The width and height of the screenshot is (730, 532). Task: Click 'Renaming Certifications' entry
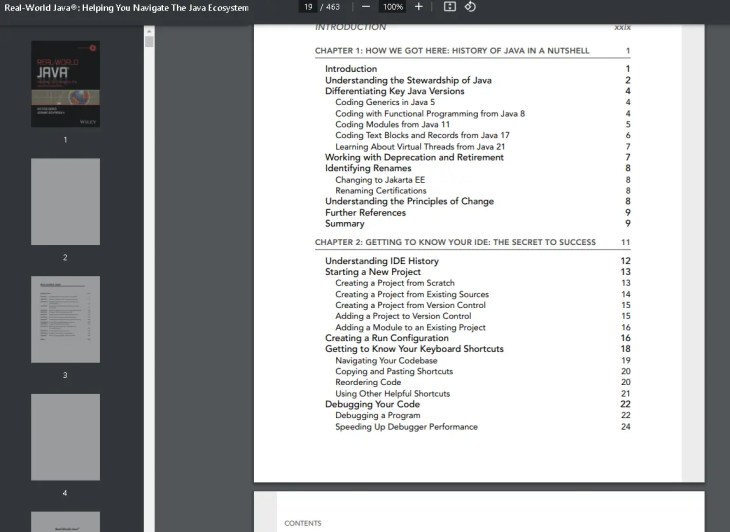click(381, 191)
